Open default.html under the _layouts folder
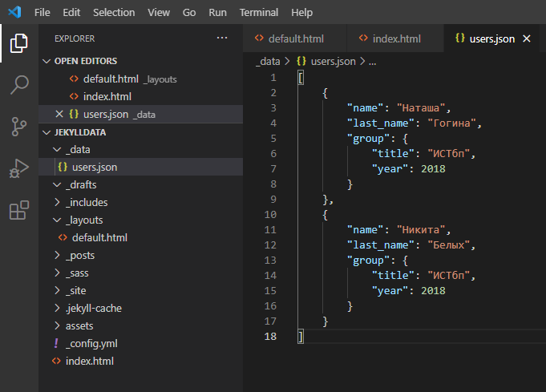 (x=99, y=238)
